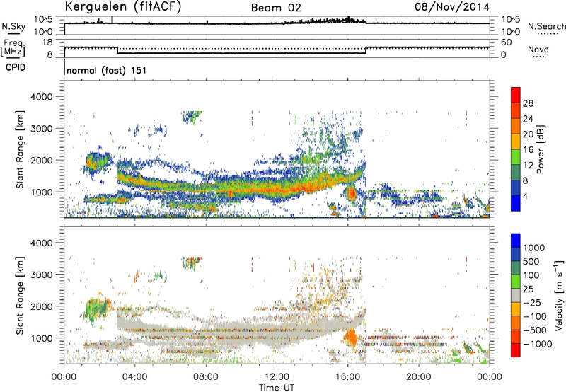Click the "16" power colorbar label
This screenshot has height=392, width=566.
[x=528, y=150]
